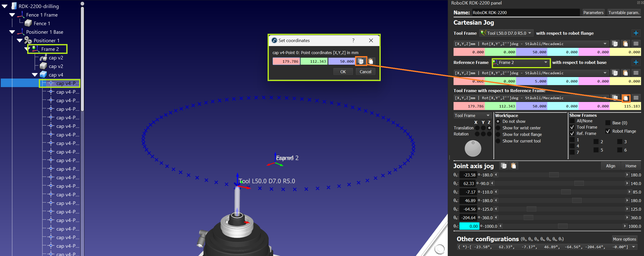Cancel the Set coordinates dialog
The width and height of the screenshot is (644, 256).
pos(365,72)
